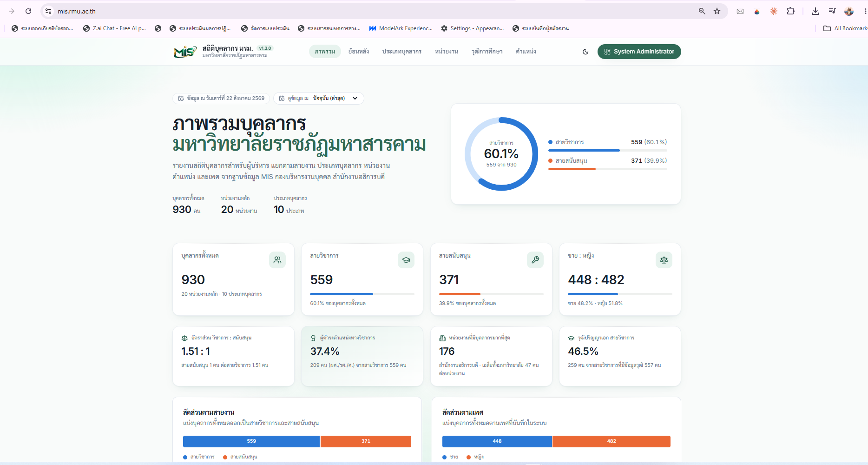
Task: Click the graduation cap icon on academic card
Action: point(406,260)
